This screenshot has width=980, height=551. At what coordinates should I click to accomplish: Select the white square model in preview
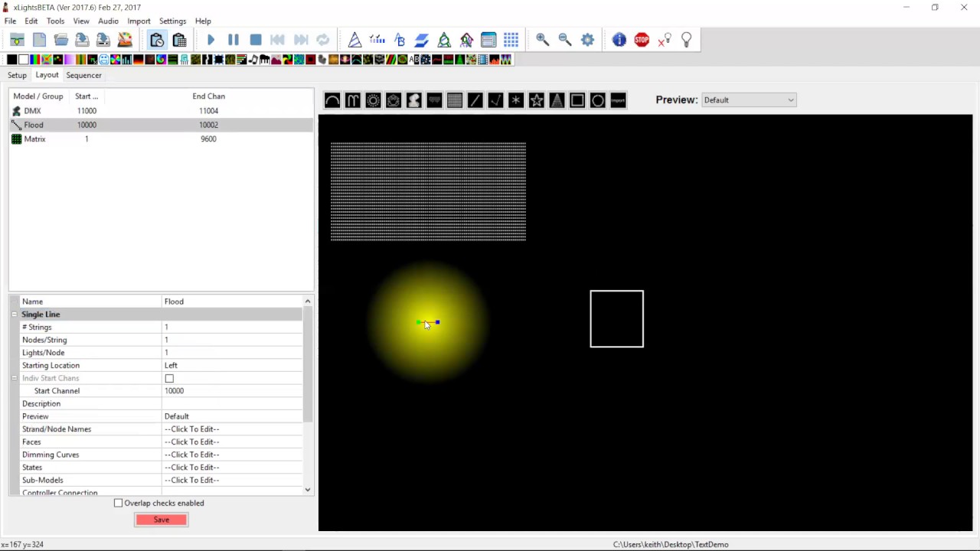coord(617,318)
